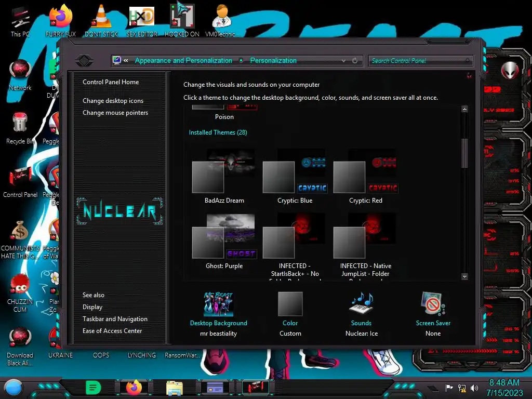The image size is (532, 399).
Task: Open Control Panel Home
Action: point(111,82)
